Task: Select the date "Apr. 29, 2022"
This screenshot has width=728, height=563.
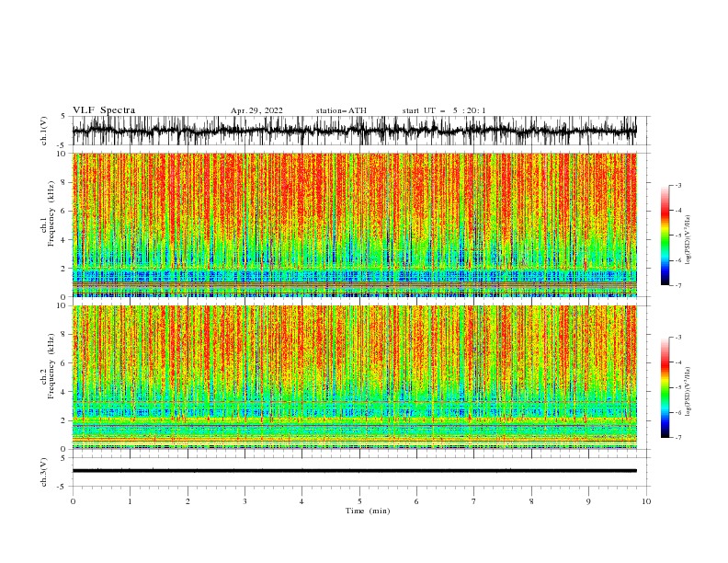Action: (256, 110)
